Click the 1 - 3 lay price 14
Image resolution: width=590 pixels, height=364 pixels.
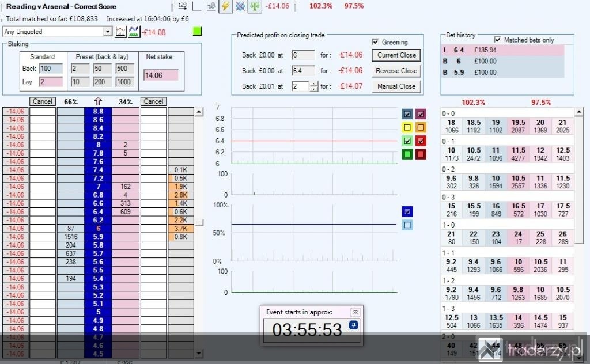(x=518, y=321)
